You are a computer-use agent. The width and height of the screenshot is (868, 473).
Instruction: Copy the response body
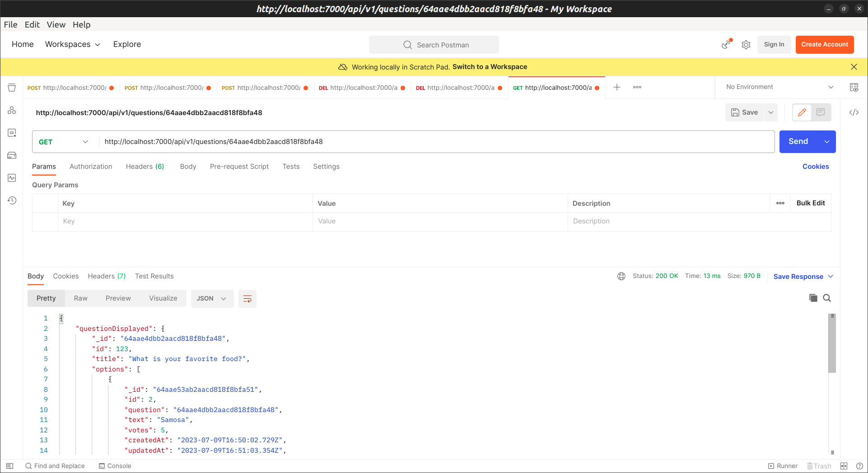(812, 298)
